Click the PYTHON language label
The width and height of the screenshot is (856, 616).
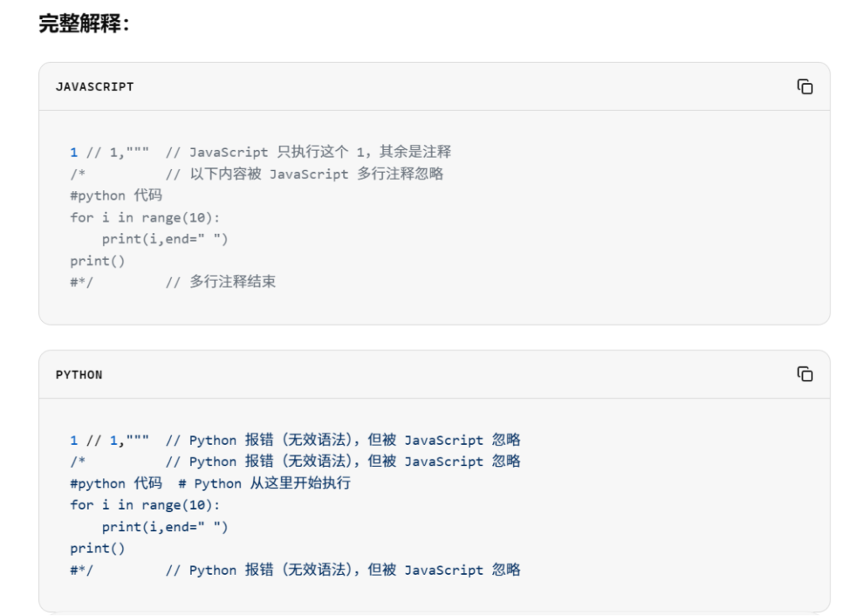pyautogui.click(x=79, y=375)
